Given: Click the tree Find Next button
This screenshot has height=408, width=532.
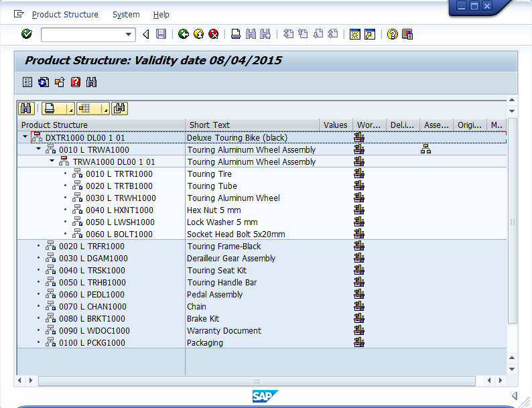Looking at the screenshot, I should 119,109.
